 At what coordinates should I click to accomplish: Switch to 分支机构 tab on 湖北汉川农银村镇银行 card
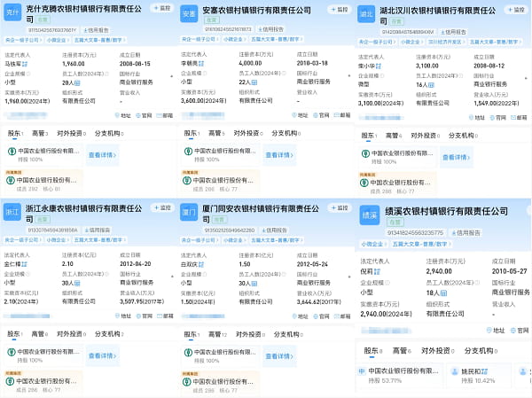463,136
